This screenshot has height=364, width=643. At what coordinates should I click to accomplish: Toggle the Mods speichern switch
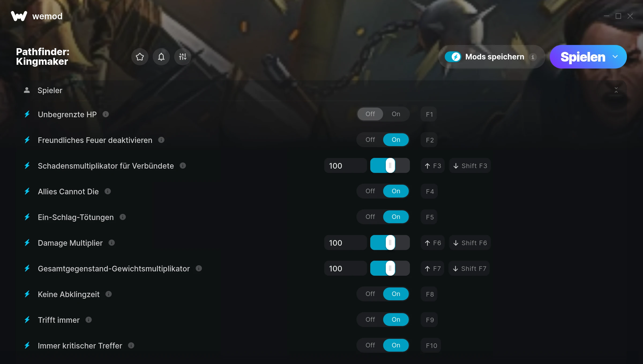point(453,57)
